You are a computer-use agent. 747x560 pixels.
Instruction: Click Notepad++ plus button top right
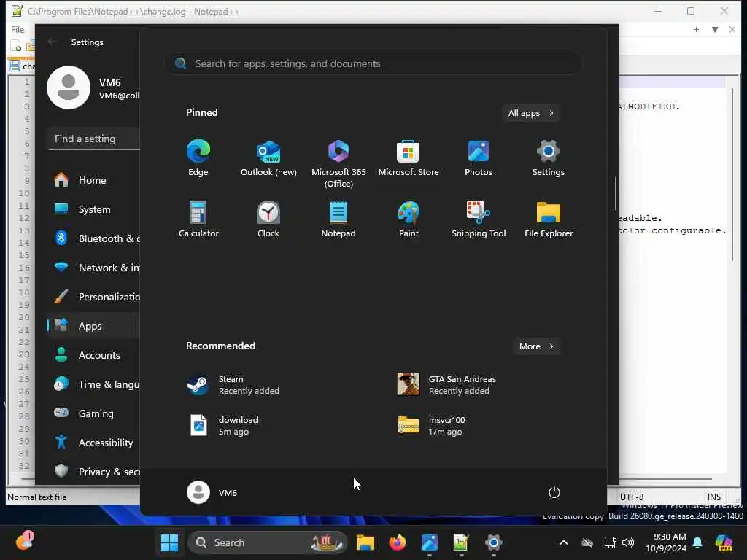(x=696, y=29)
